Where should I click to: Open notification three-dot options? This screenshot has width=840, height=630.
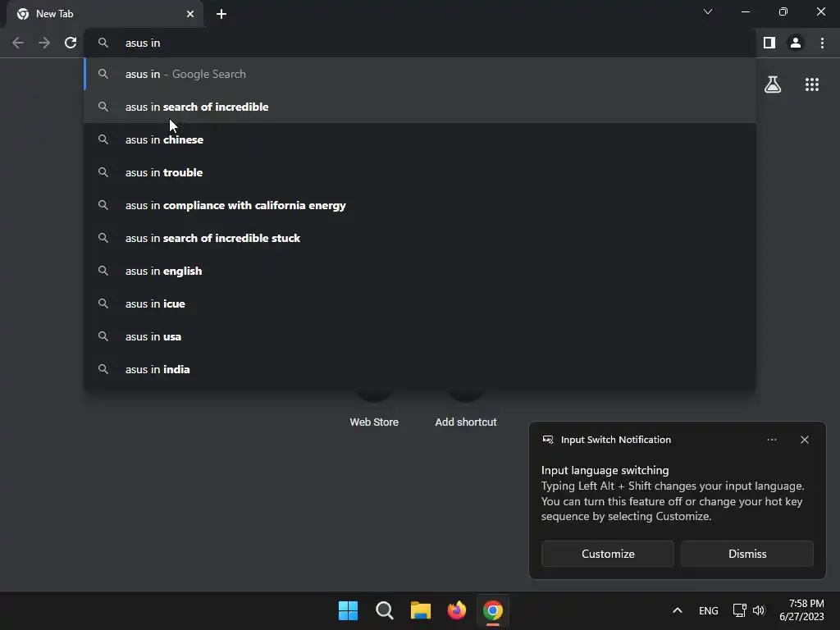tap(771, 440)
